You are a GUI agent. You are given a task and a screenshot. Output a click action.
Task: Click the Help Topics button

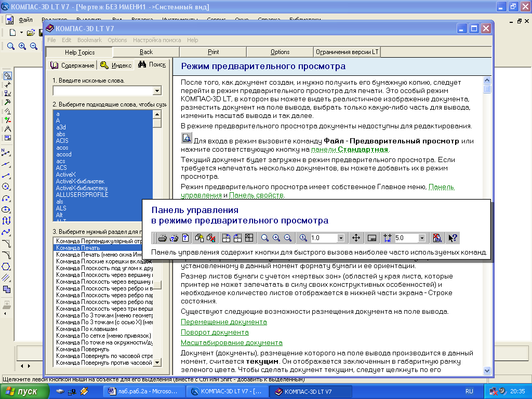(79, 52)
